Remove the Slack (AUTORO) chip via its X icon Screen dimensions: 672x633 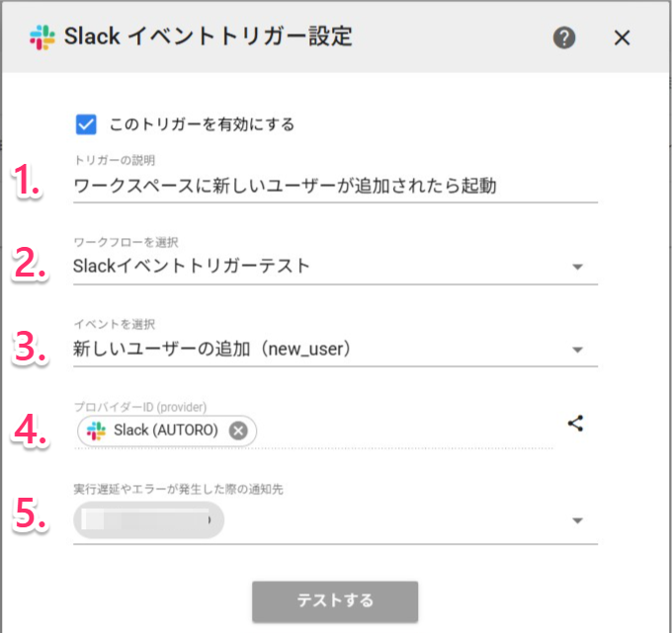point(238,431)
